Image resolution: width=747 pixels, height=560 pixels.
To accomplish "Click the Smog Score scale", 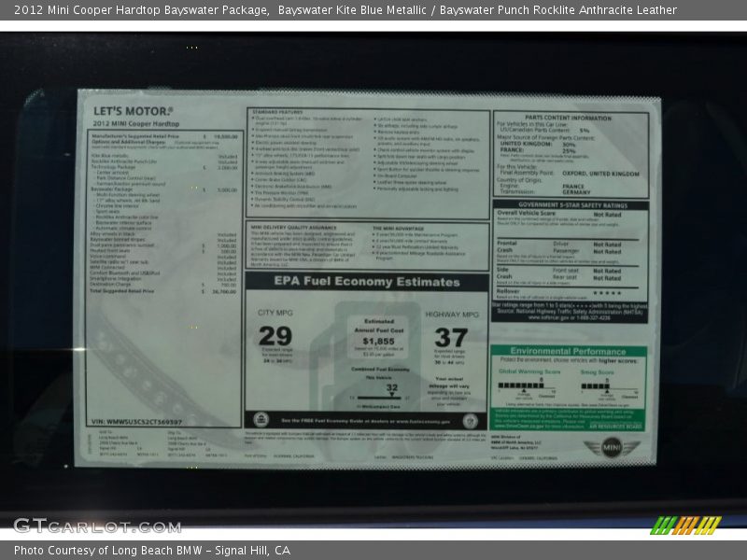I will click(610, 386).
